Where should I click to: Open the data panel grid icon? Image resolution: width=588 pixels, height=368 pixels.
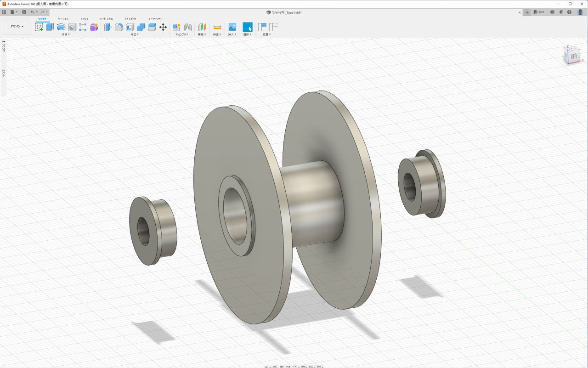[x=4, y=12]
